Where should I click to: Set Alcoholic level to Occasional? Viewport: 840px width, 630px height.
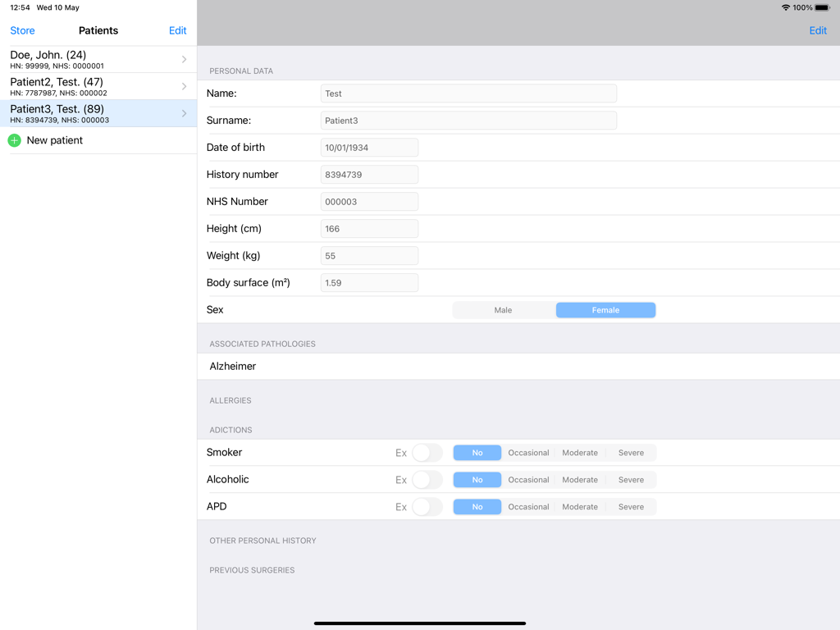click(529, 479)
